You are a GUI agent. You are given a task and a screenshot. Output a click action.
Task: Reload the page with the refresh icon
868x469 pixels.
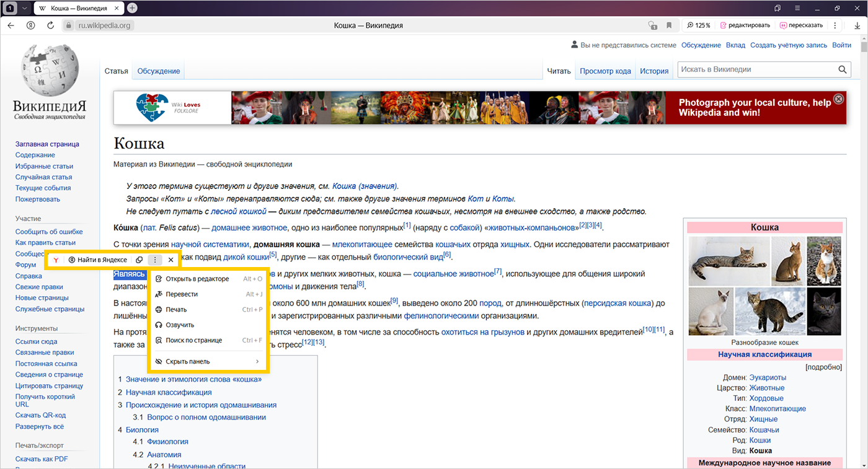pos(50,25)
